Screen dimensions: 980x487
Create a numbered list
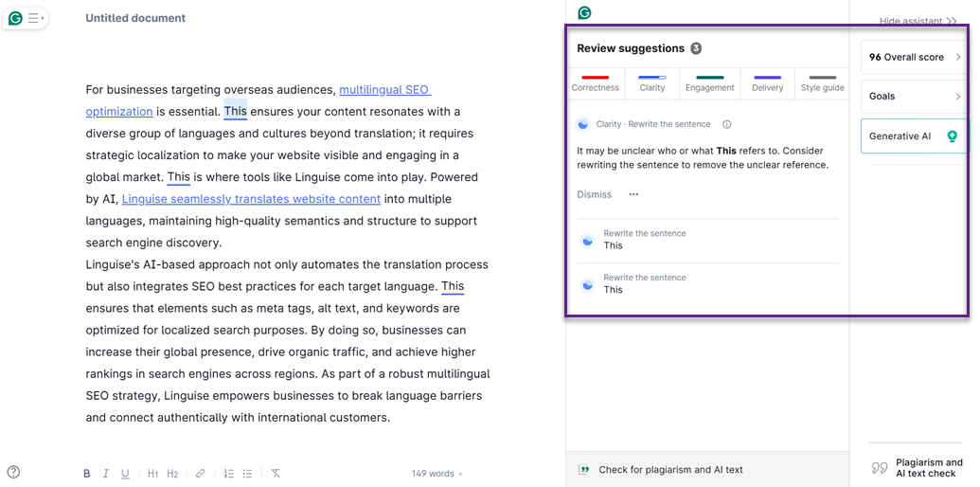pos(229,473)
